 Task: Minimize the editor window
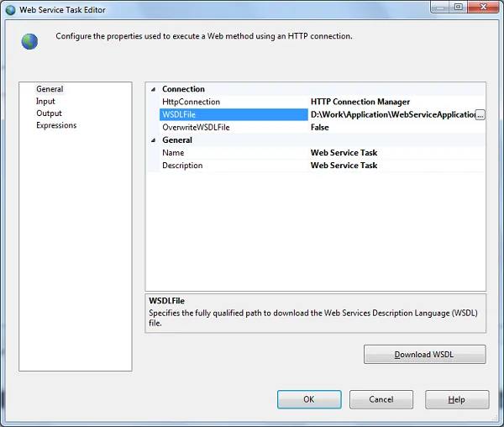440,7
